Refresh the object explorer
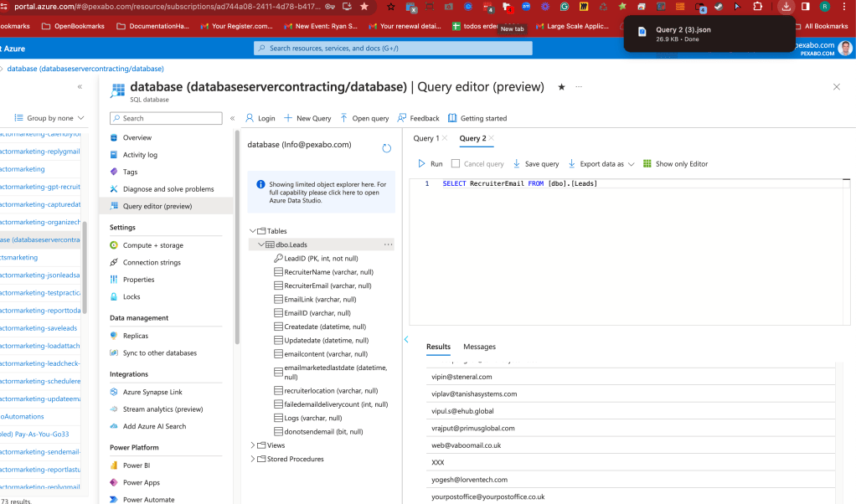 pos(386,148)
